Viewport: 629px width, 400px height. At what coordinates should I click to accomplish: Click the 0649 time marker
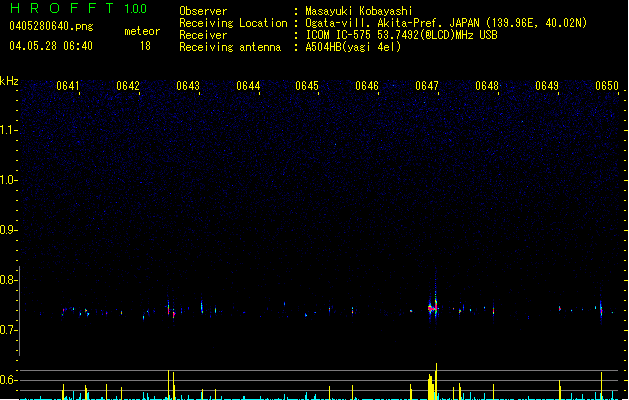tap(547, 86)
